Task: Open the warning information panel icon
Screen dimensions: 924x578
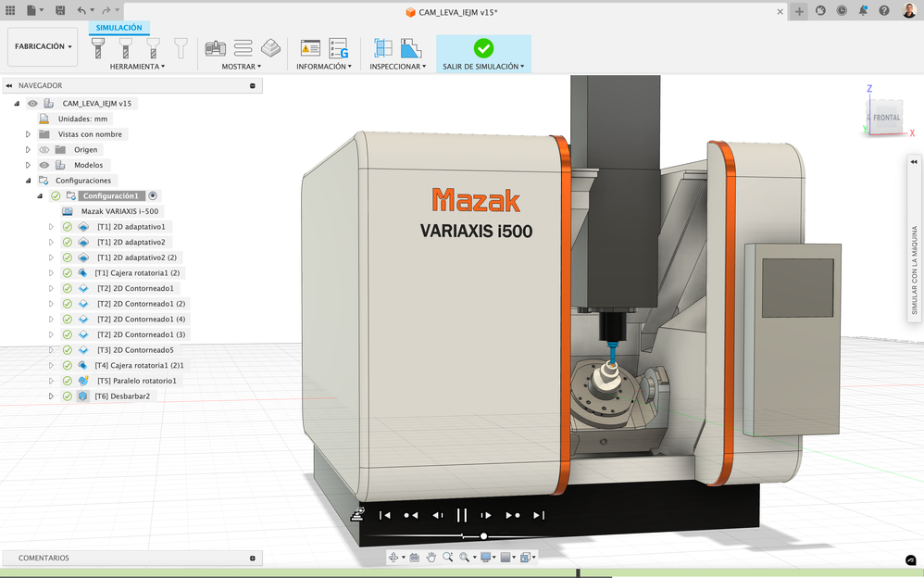Action: click(x=310, y=48)
